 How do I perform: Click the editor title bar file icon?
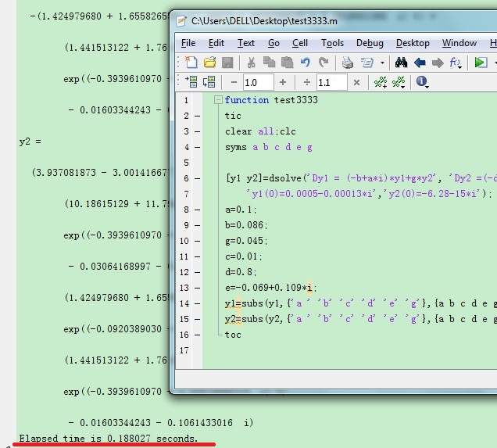182,21
